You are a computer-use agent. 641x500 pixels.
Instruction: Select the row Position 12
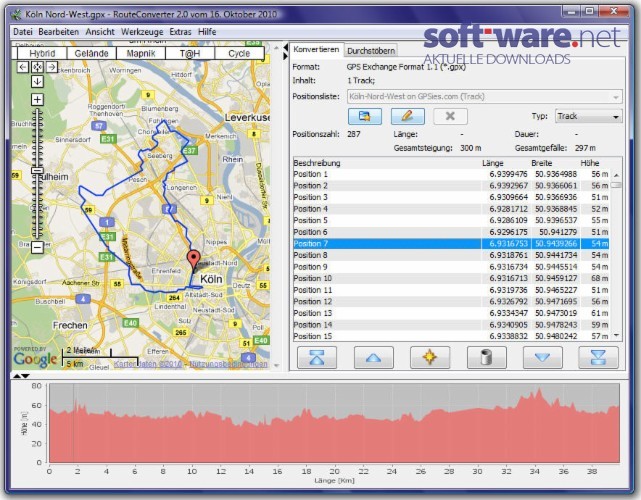click(451, 302)
